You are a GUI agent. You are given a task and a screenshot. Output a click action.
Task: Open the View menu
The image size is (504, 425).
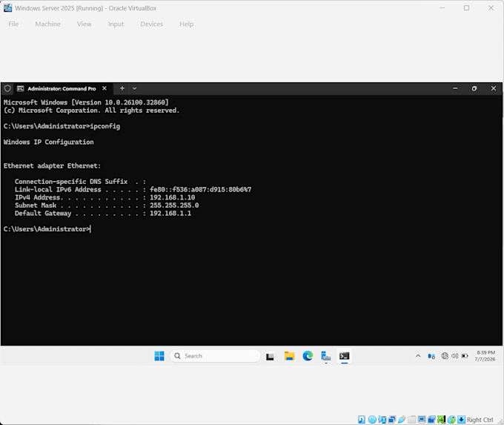coord(84,24)
